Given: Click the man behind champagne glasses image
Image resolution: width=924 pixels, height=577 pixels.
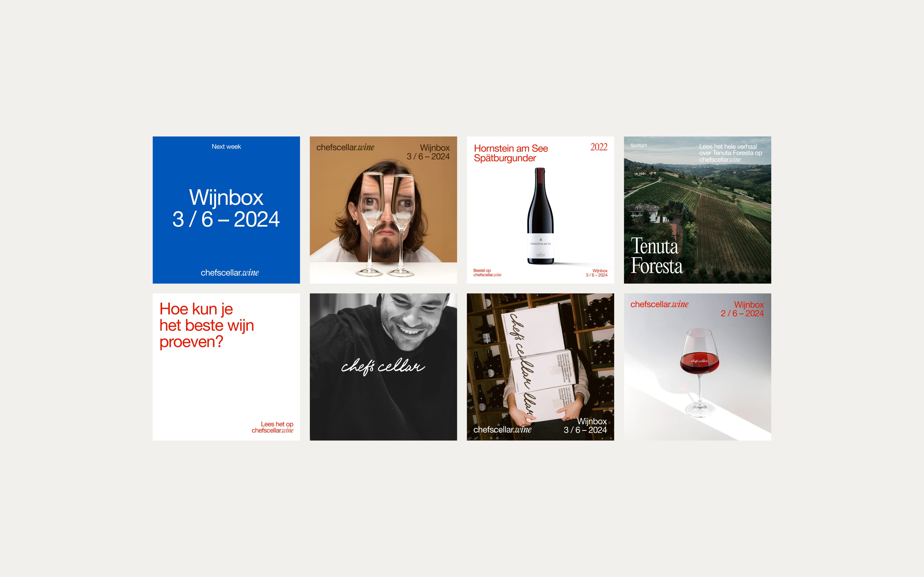Looking at the screenshot, I should [383, 210].
